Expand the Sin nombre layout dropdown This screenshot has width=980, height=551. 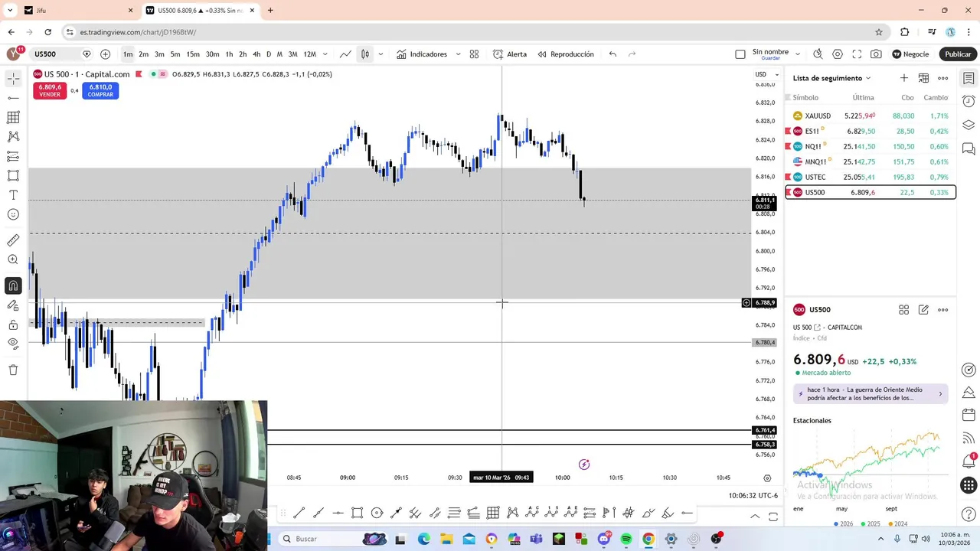[x=798, y=54]
